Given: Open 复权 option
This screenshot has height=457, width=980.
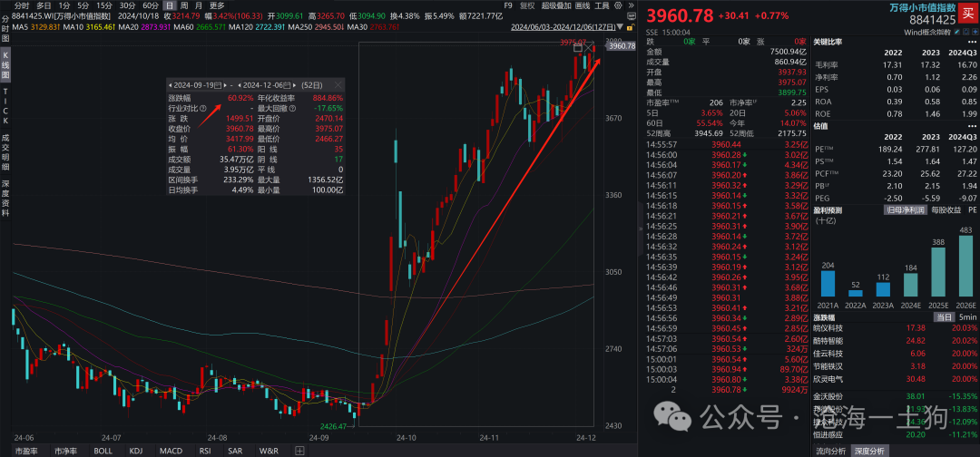Looking at the screenshot, I should point(527,5).
